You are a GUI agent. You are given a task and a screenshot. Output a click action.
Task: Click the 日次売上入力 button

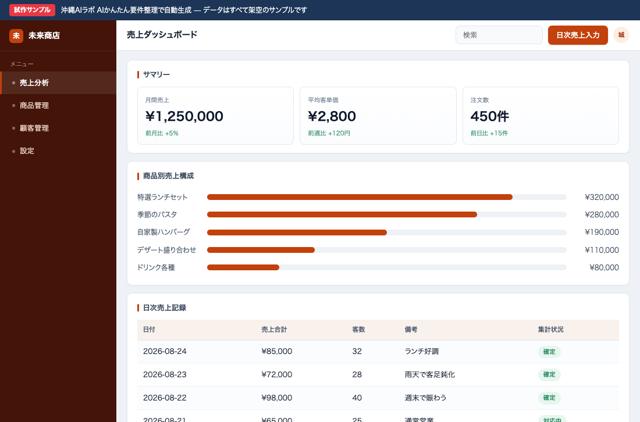click(578, 35)
